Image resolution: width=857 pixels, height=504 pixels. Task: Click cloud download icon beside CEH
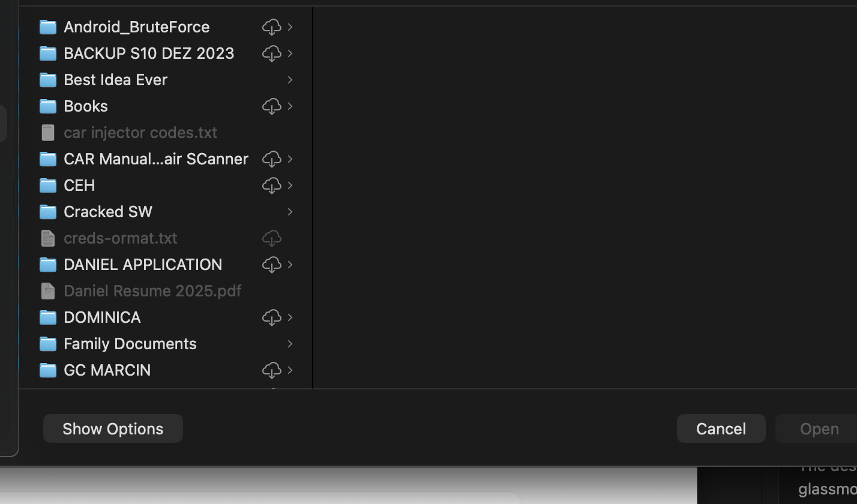pyautogui.click(x=271, y=185)
